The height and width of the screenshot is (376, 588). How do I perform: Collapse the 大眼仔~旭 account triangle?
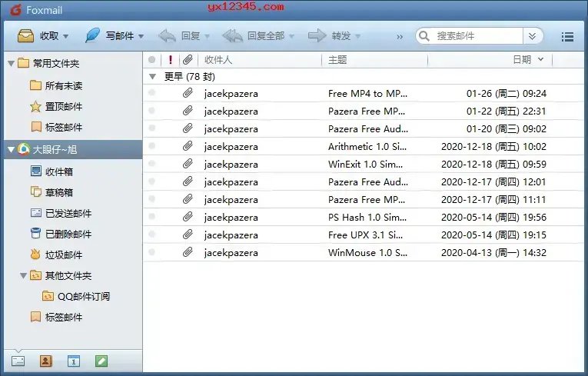12,150
